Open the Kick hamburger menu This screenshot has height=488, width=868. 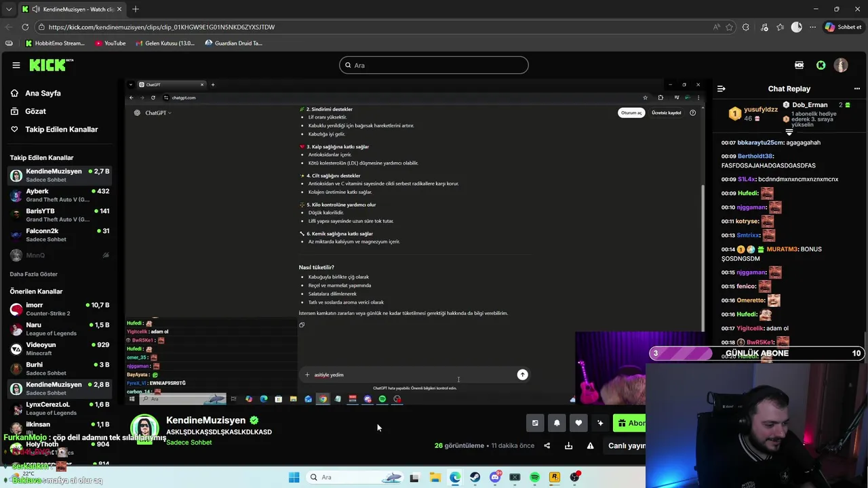(x=16, y=65)
